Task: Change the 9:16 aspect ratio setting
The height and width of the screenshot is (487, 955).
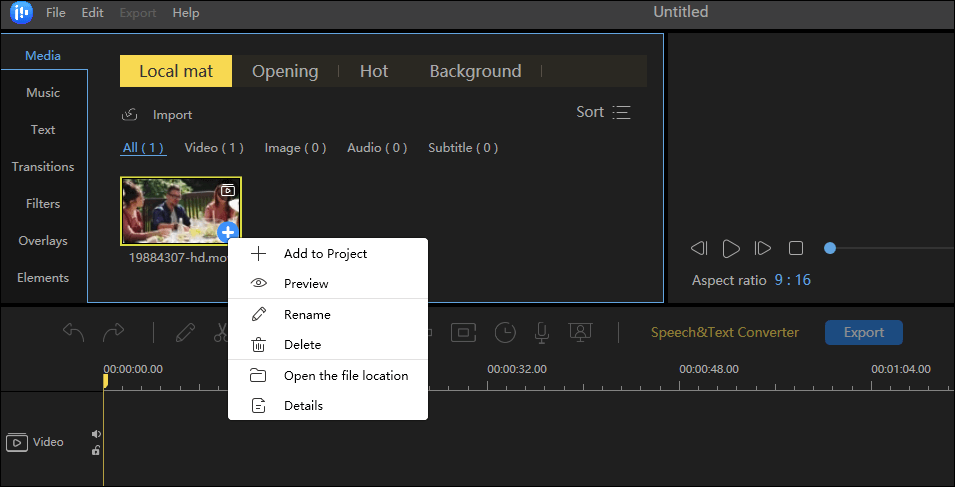Action: [792, 280]
